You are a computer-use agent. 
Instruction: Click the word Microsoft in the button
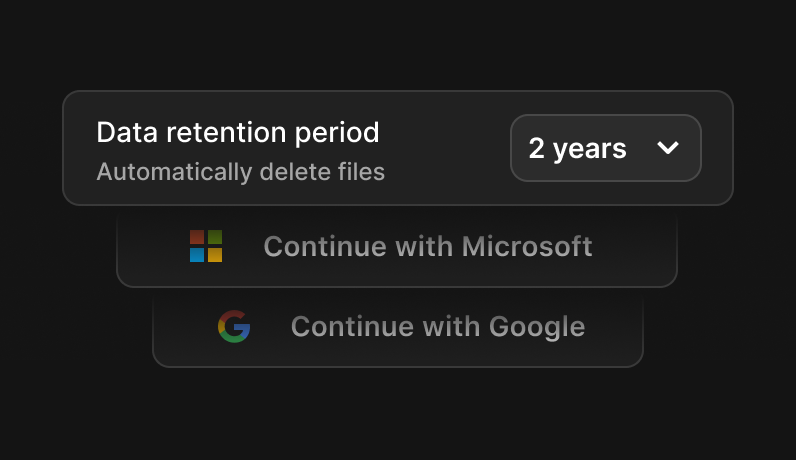click(x=527, y=247)
